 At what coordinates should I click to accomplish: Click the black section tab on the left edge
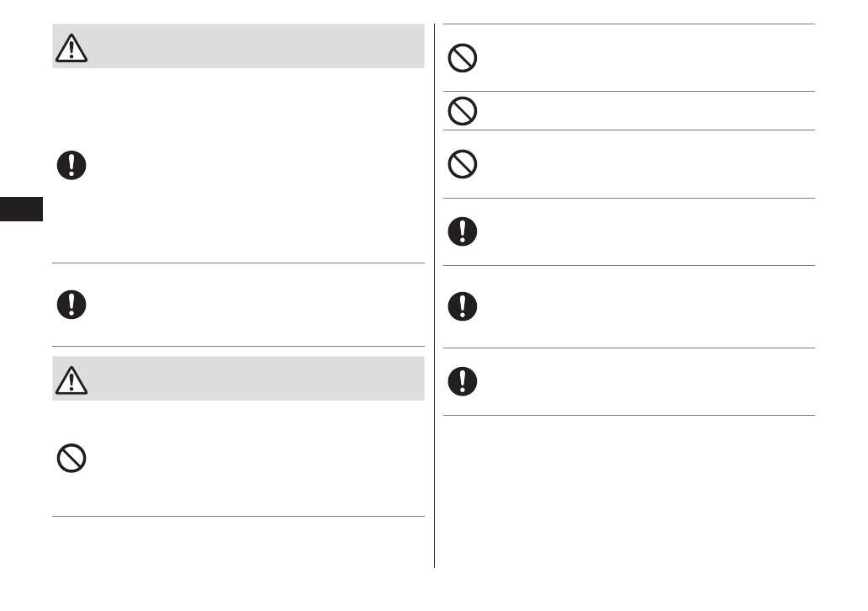pyautogui.click(x=21, y=209)
